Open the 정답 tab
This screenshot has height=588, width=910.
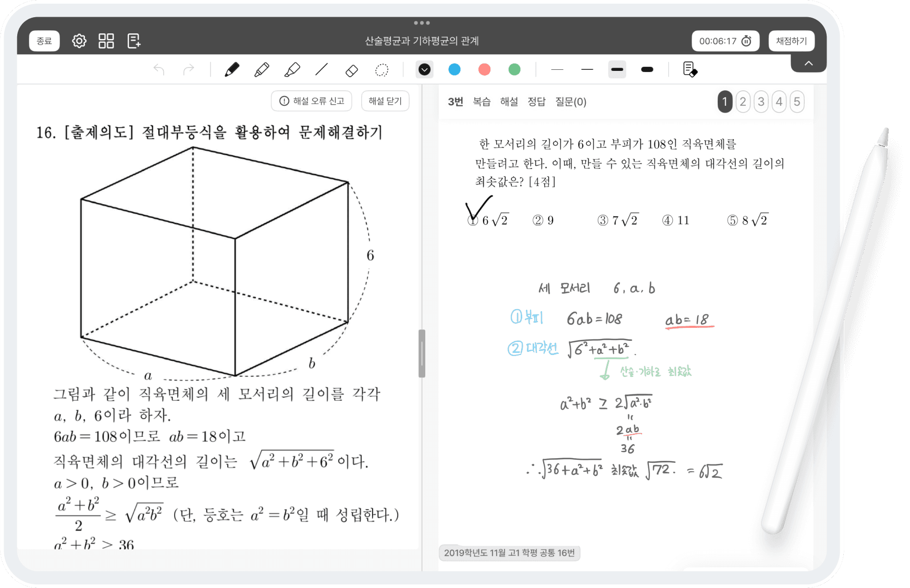pos(536,102)
